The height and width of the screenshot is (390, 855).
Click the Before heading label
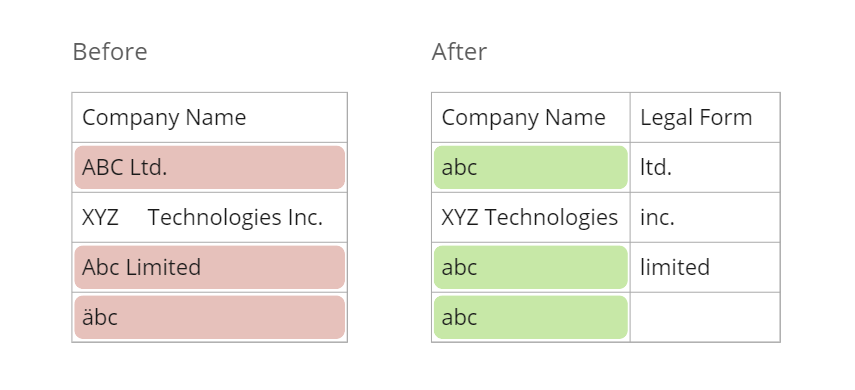point(110,52)
